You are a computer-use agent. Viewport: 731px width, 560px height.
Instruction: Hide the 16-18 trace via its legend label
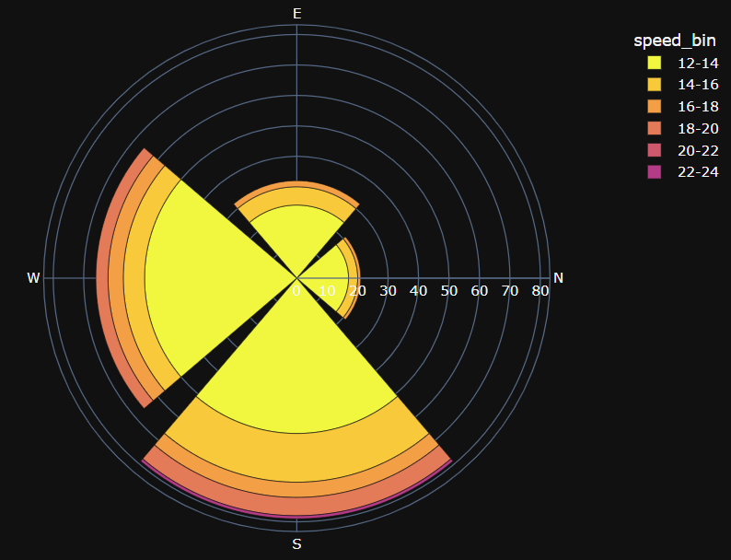(698, 107)
